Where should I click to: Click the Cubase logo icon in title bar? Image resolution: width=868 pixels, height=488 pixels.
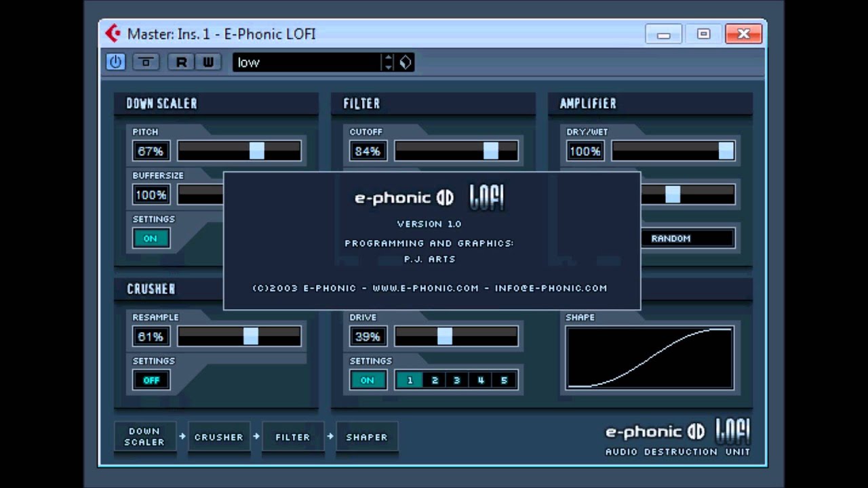pos(113,33)
